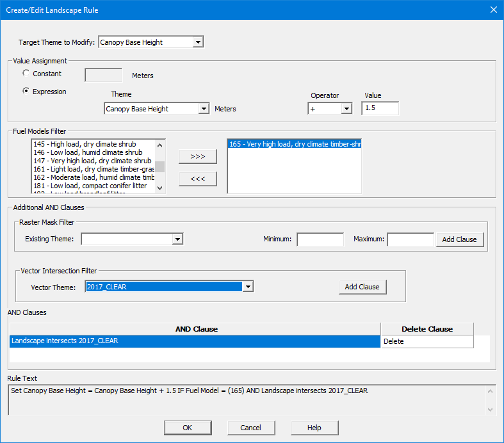Open the Vector Theme dropdown arrow
Viewport: 504px width, 443px height.
pyautogui.click(x=248, y=287)
